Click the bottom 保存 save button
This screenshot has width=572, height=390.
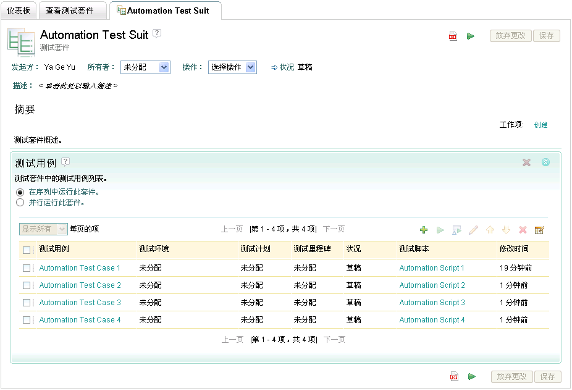(547, 377)
